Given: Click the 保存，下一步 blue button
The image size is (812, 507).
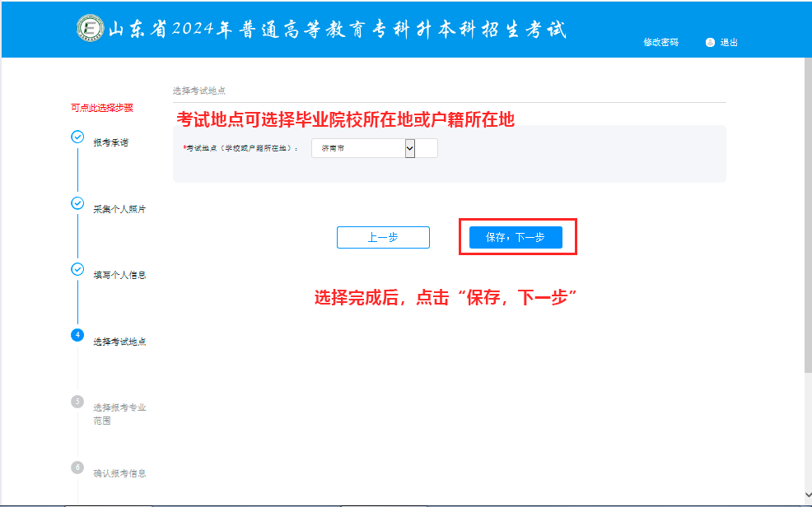Looking at the screenshot, I should coord(516,237).
